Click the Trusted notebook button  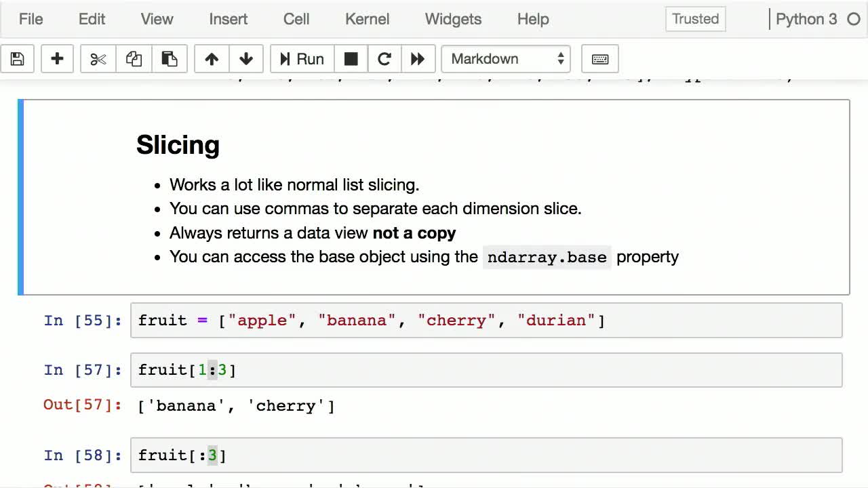coord(695,19)
